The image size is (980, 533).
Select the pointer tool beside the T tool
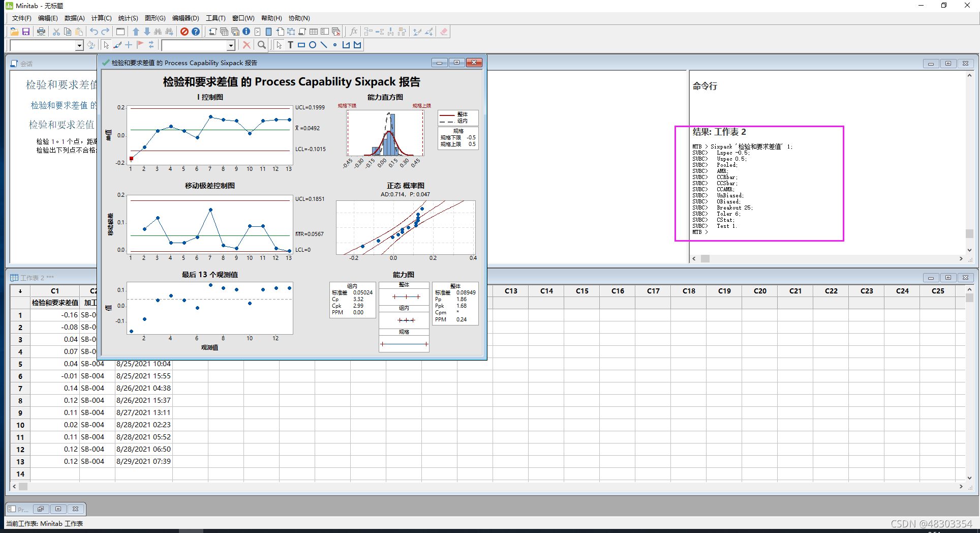pos(279,45)
